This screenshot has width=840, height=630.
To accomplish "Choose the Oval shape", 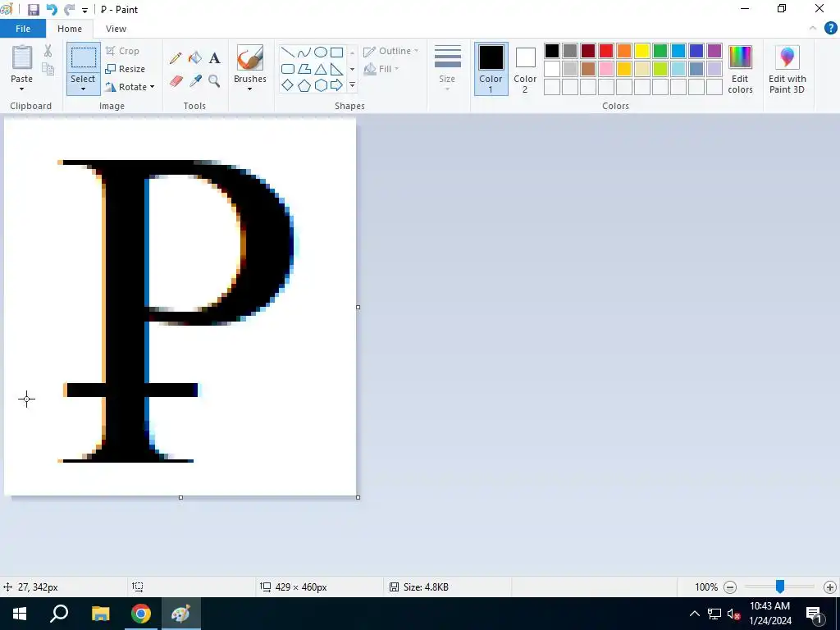I will coord(321,52).
